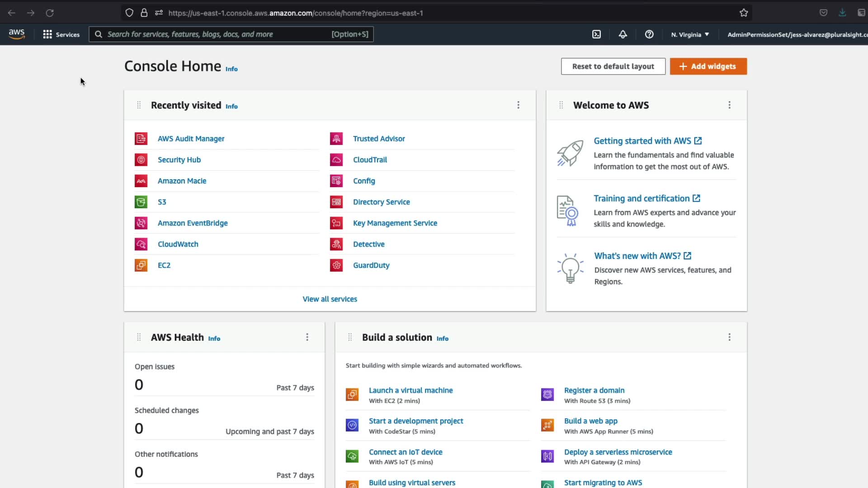
Task: Open the Welcome to AWS widget options
Action: 729,105
